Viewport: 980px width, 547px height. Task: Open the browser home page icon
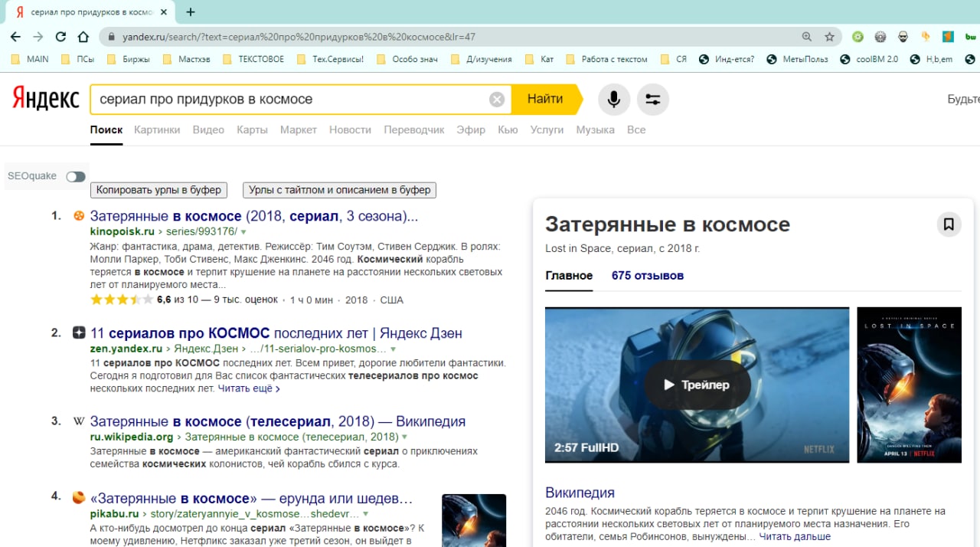tap(83, 37)
